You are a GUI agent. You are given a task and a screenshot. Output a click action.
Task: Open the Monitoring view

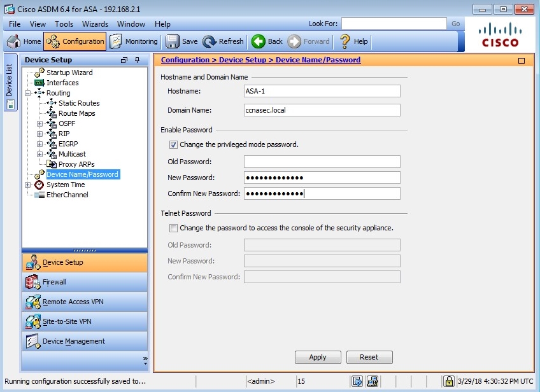pos(134,41)
